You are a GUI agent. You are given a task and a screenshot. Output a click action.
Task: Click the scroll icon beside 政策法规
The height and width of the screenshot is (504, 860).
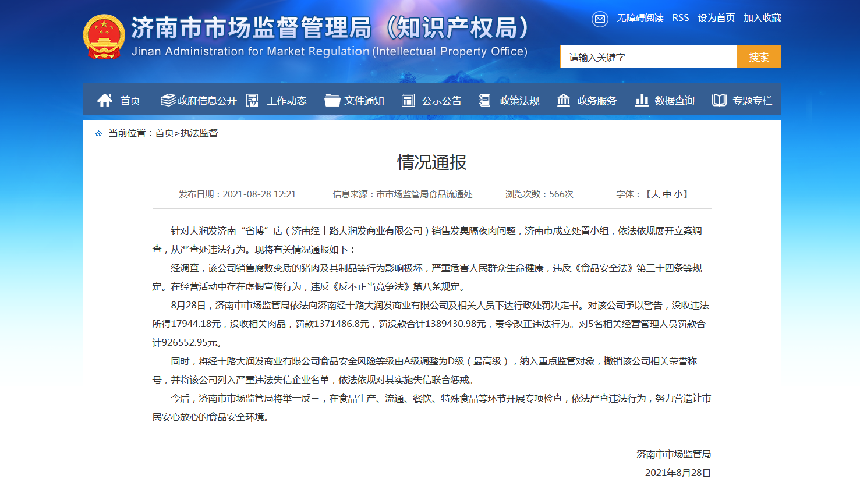click(484, 100)
